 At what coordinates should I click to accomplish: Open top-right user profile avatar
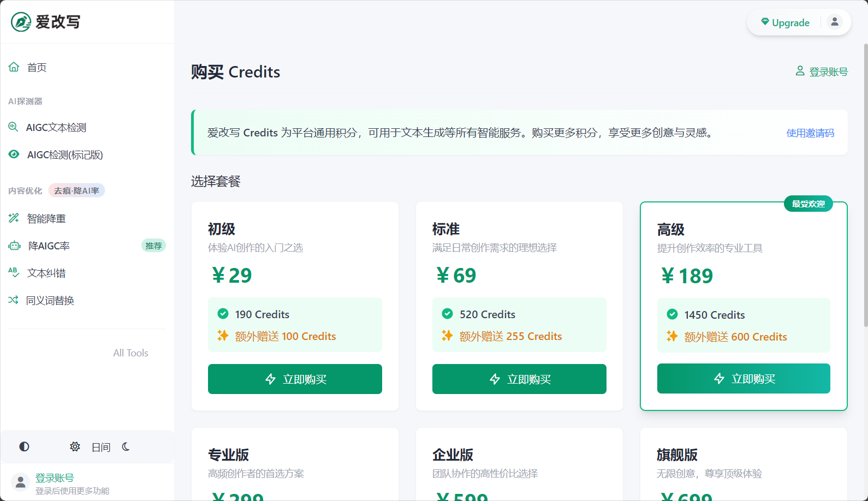tap(835, 22)
